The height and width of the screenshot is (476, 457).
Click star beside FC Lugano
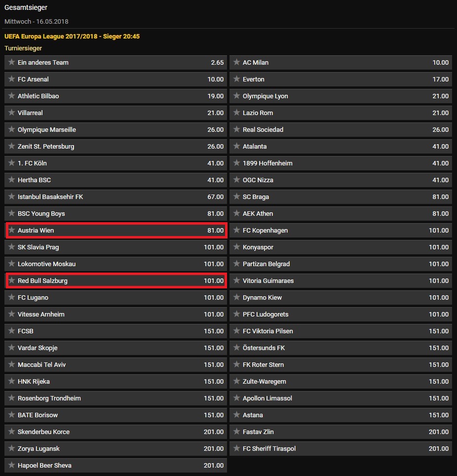pos(11,297)
